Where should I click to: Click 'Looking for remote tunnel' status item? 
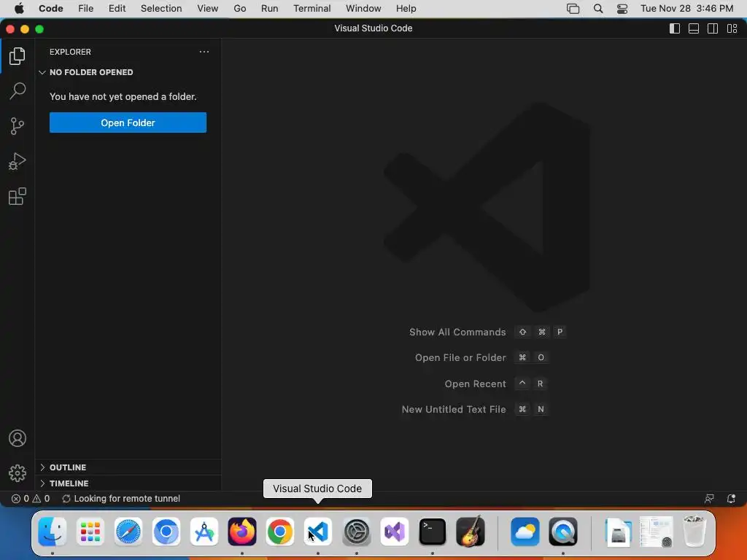(121, 499)
